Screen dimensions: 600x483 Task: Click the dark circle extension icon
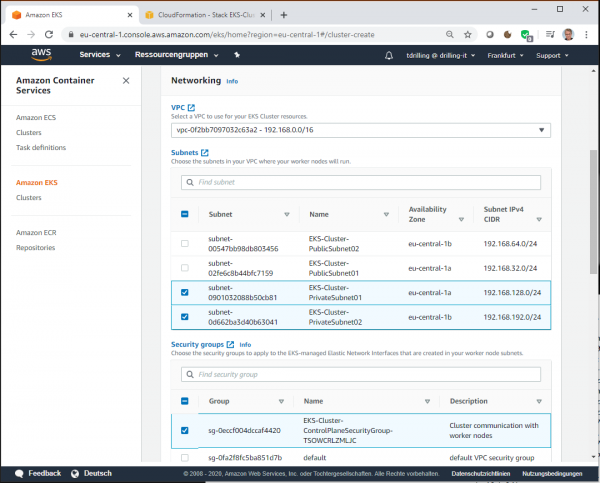coord(490,34)
